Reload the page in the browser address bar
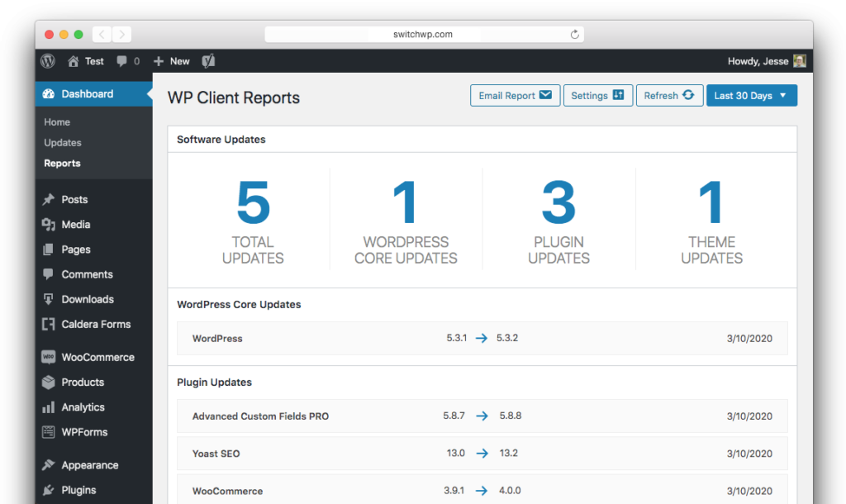This screenshot has width=846, height=504. (574, 35)
